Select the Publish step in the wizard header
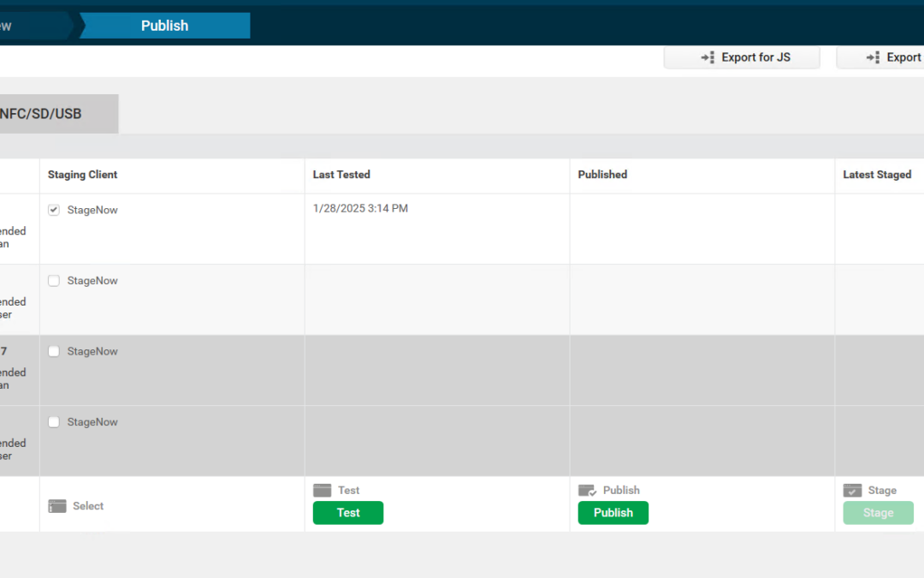 click(x=165, y=26)
